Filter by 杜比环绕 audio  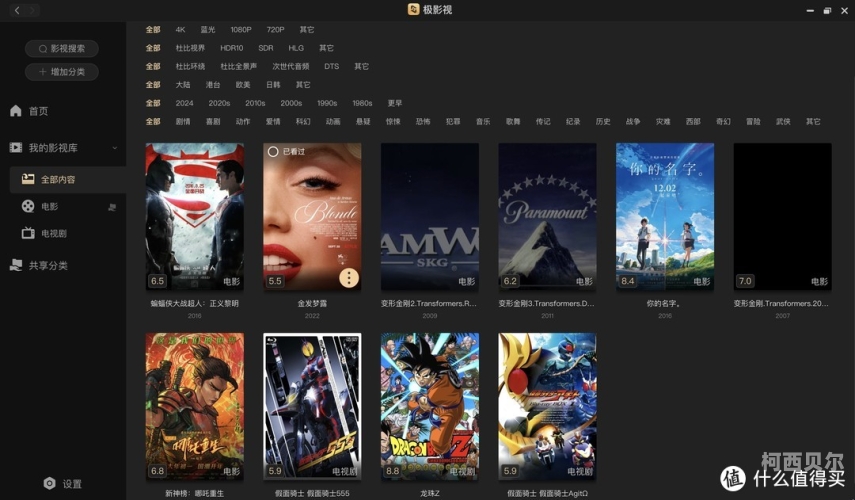[190, 67]
